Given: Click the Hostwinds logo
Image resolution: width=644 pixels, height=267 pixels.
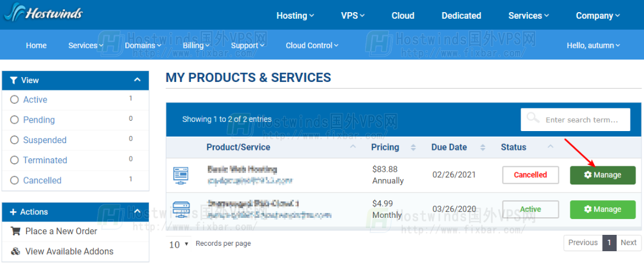Looking at the screenshot, I should (43, 12).
